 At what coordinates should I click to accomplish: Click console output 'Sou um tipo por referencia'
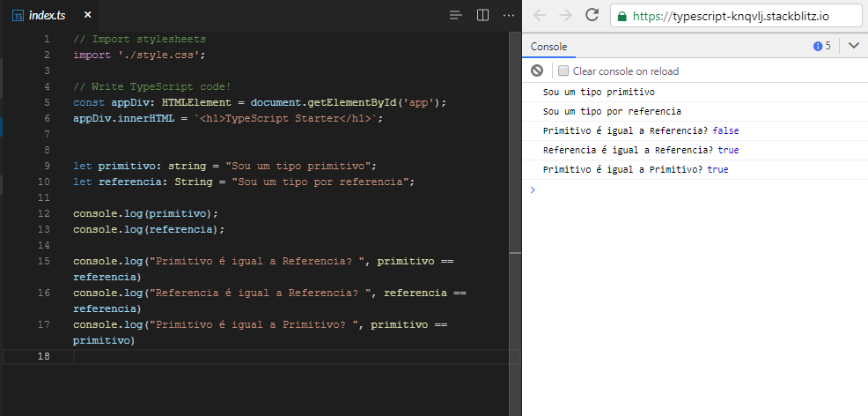(612, 111)
